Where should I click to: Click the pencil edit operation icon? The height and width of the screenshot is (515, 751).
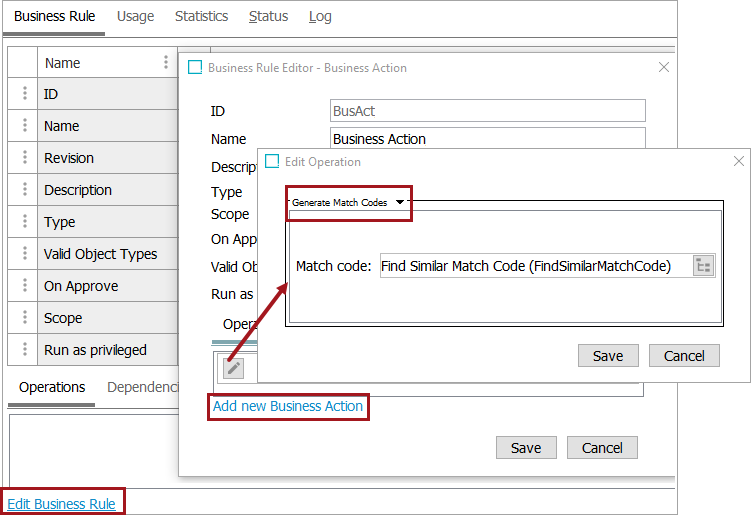tap(233, 368)
